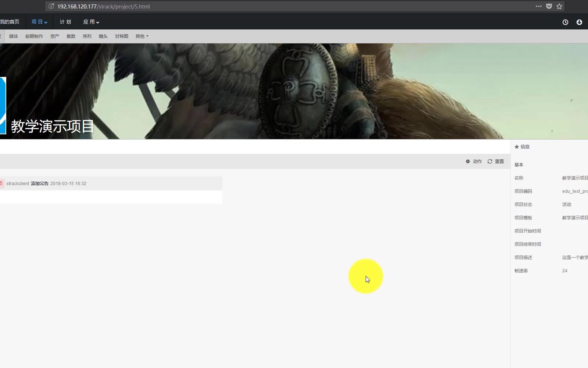The image size is (588, 368).
Task: Click the 添加公告 notice entry text
Action: click(40, 184)
